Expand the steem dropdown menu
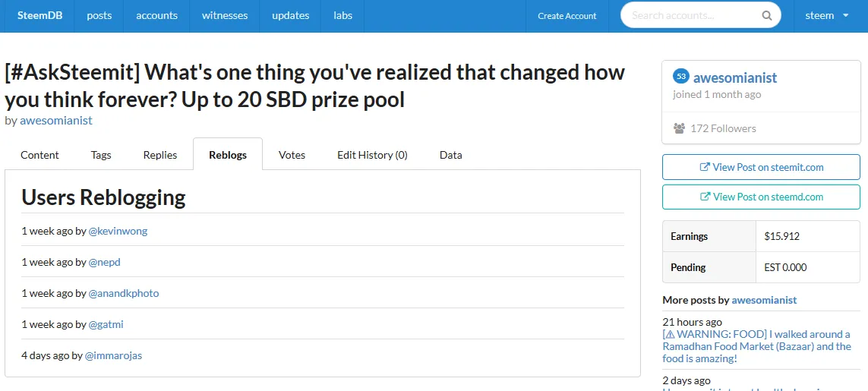The width and height of the screenshot is (868, 391). coord(827,15)
